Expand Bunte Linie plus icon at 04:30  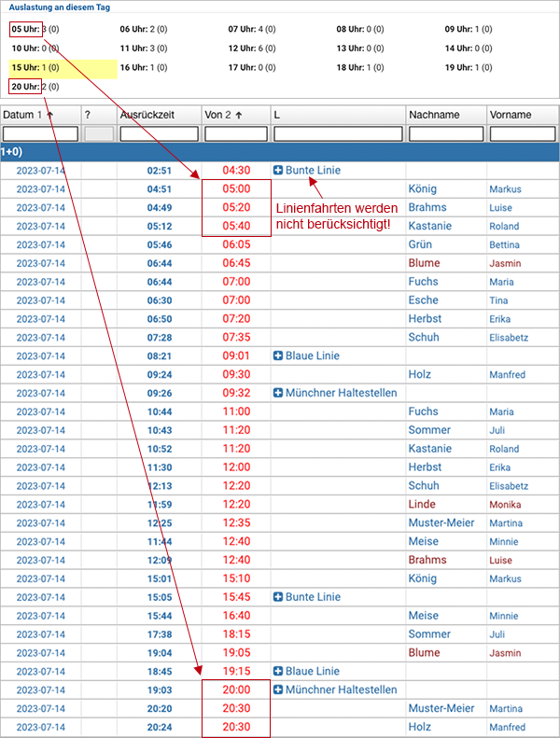click(278, 171)
